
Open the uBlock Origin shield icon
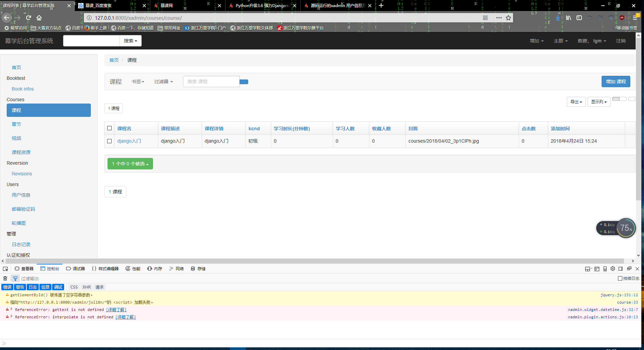pos(622,18)
